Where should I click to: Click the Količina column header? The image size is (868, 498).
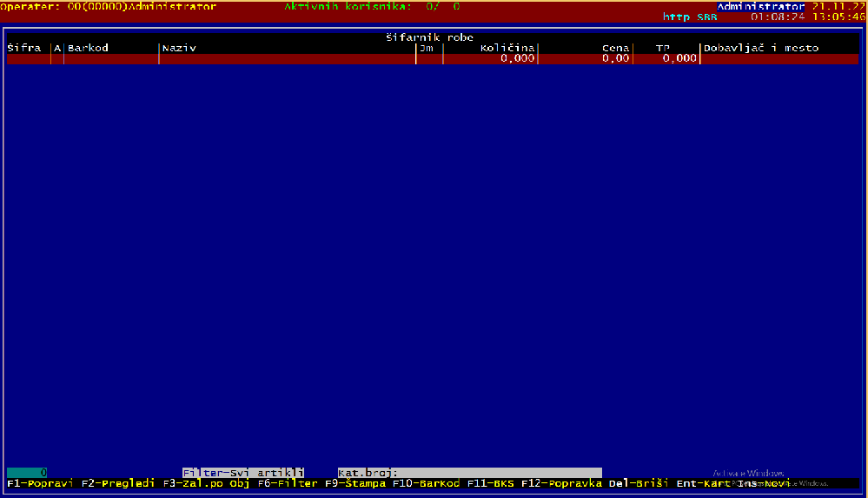[x=507, y=49]
